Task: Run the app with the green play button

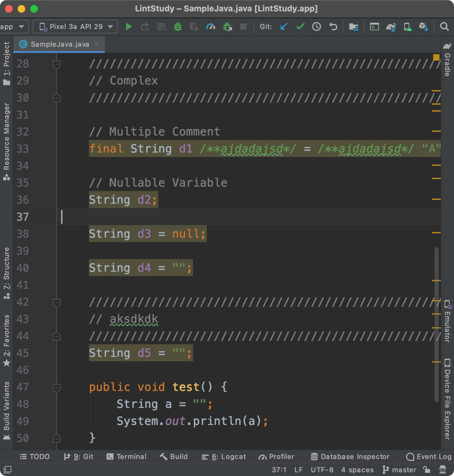Action: click(129, 27)
